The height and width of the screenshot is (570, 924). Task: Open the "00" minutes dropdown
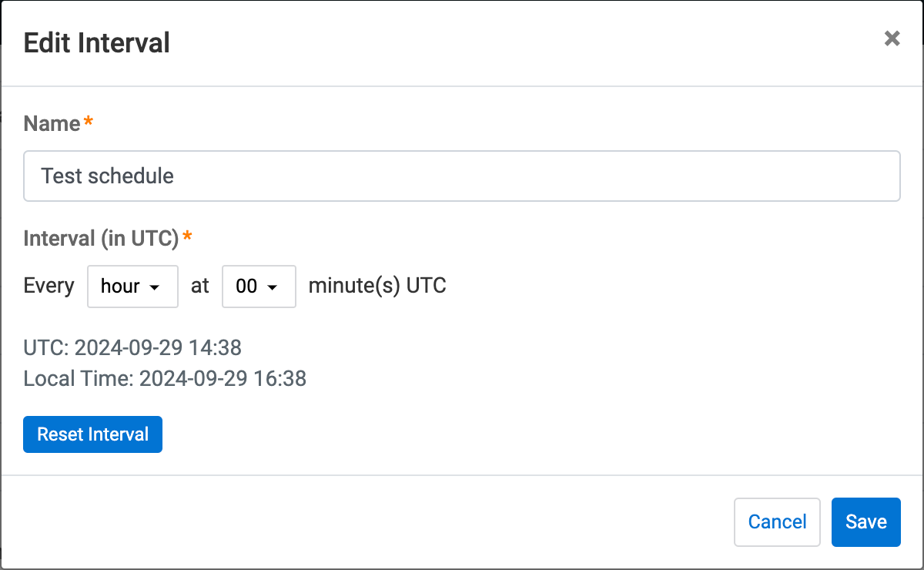pos(259,287)
